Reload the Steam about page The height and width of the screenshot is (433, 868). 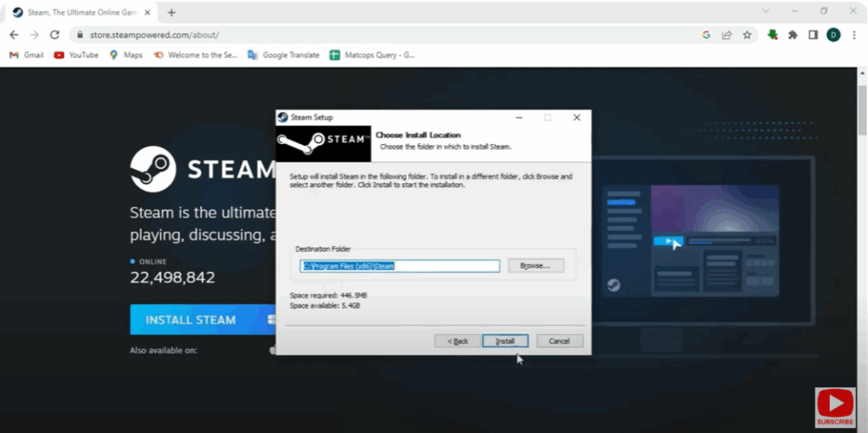(54, 35)
